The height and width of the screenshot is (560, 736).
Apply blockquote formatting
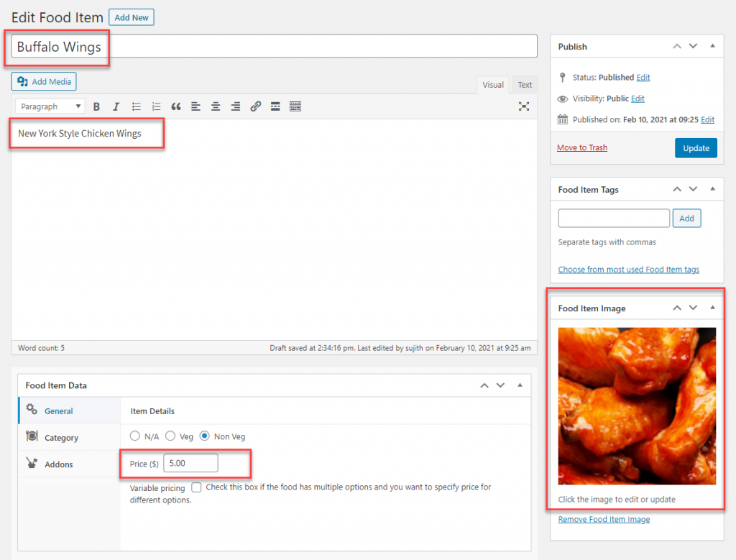coord(176,106)
